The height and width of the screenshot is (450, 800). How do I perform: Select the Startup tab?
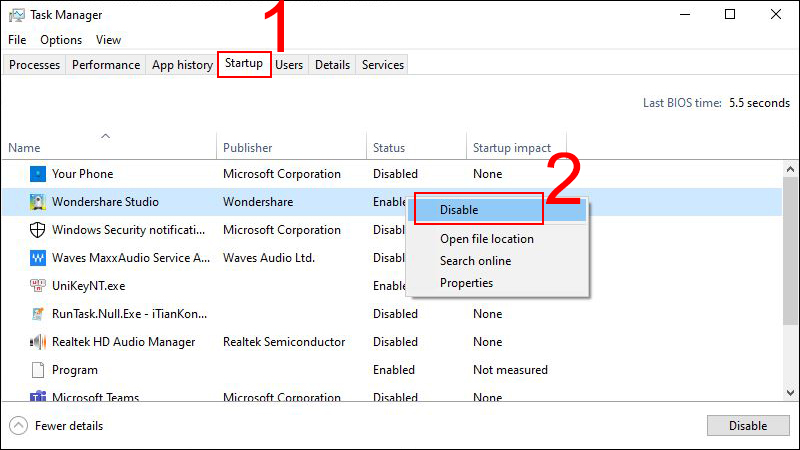pyautogui.click(x=244, y=63)
